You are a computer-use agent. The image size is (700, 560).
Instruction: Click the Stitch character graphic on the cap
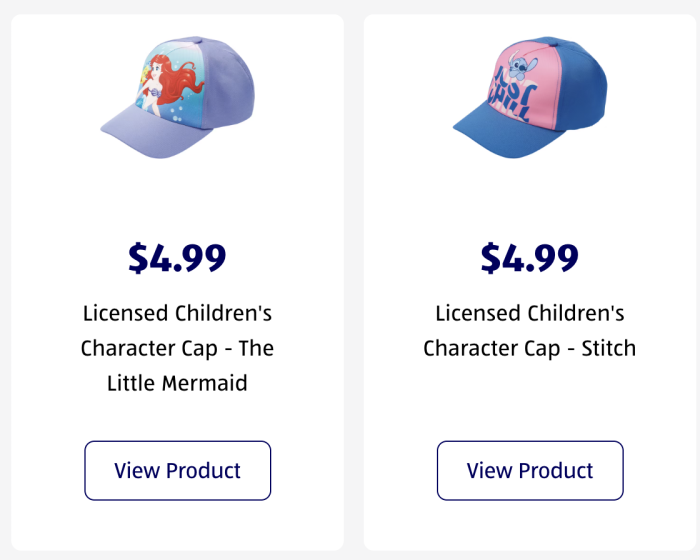point(522,67)
